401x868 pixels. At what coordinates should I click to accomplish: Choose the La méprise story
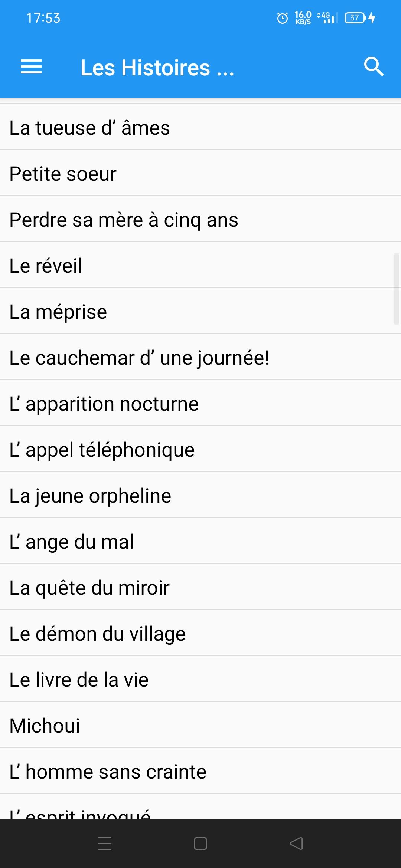[x=200, y=311]
